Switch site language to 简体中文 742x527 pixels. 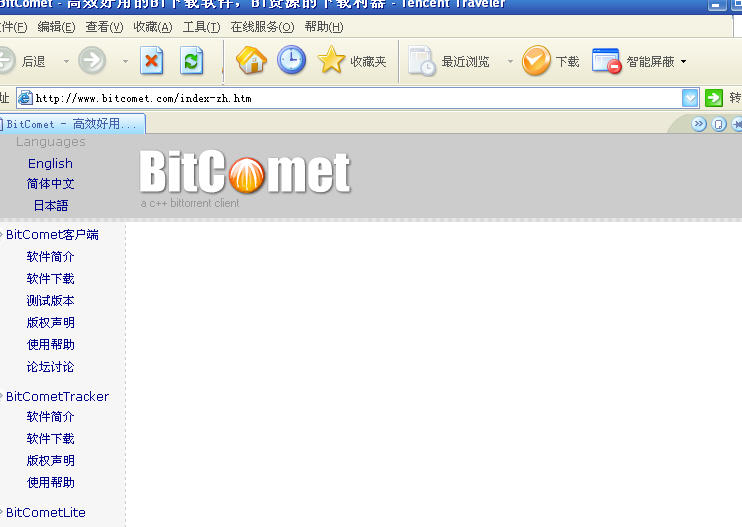pyautogui.click(x=50, y=184)
